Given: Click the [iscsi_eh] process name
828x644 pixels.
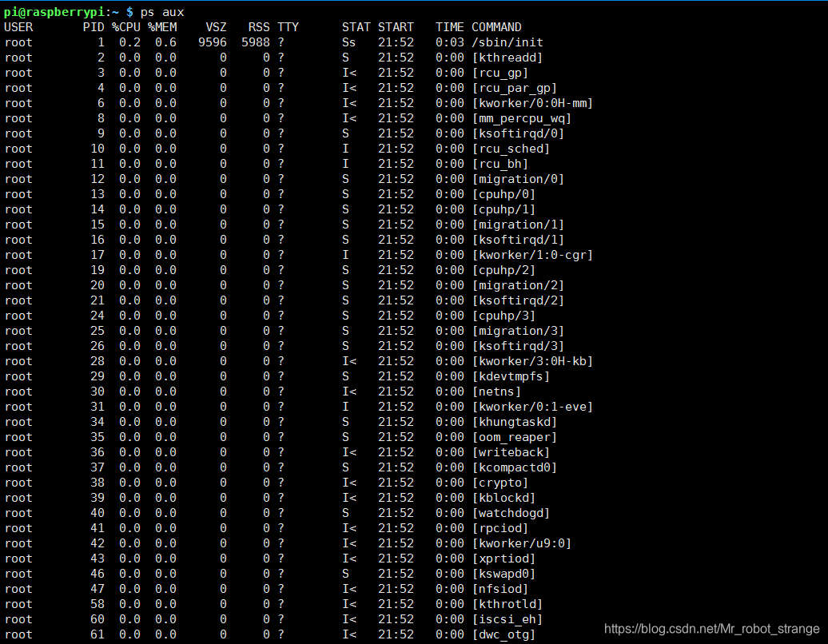Looking at the screenshot, I should 508,620.
